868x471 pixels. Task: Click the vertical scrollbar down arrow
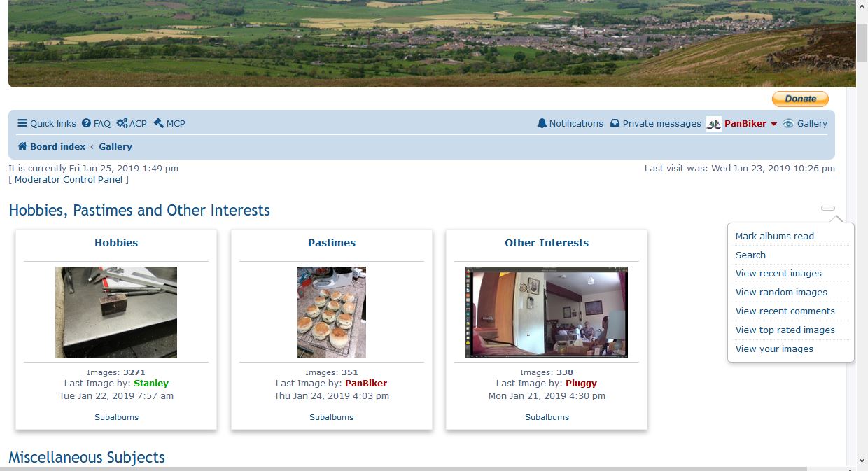click(862, 461)
